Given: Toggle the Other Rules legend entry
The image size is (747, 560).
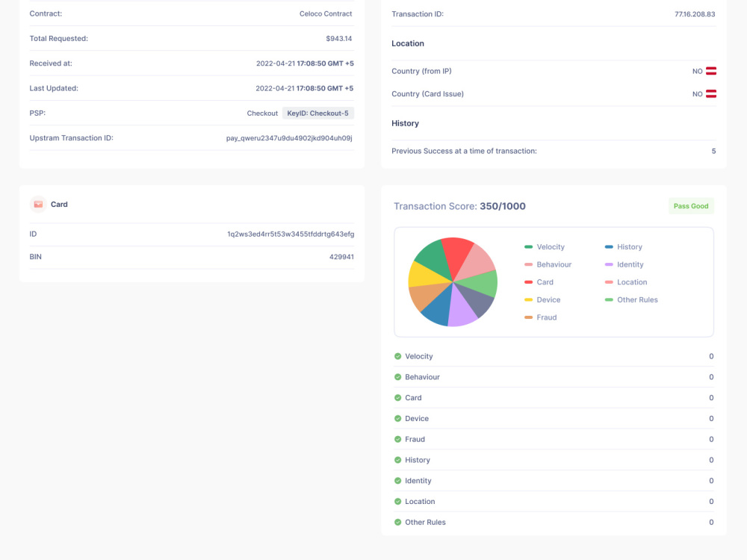Looking at the screenshot, I should click(x=631, y=299).
